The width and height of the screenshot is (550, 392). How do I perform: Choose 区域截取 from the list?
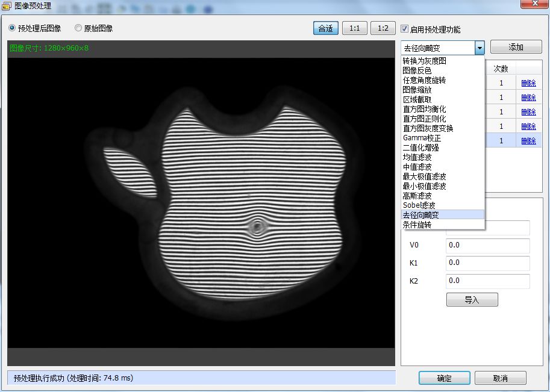tap(443, 99)
